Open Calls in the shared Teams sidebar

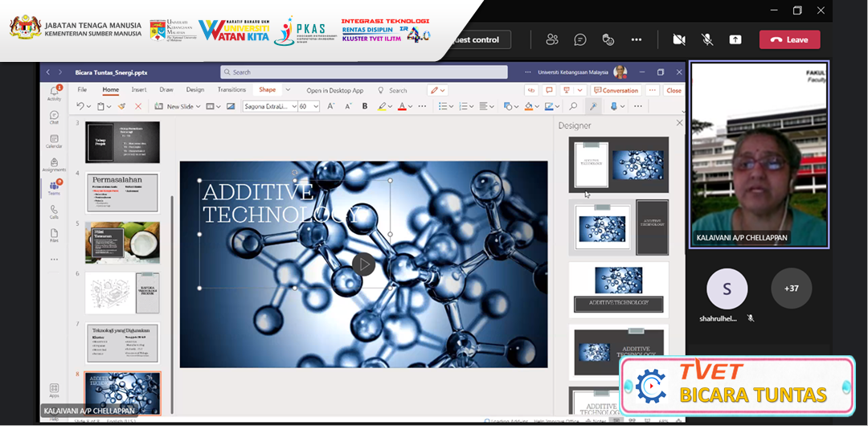[x=54, y=211]
